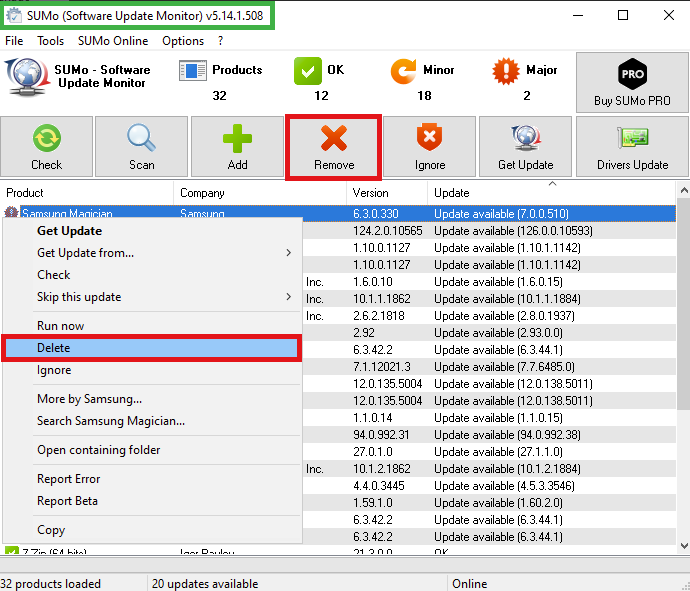Click the Ignore shield button
This screenshot has height=591, width=690.
429,147
